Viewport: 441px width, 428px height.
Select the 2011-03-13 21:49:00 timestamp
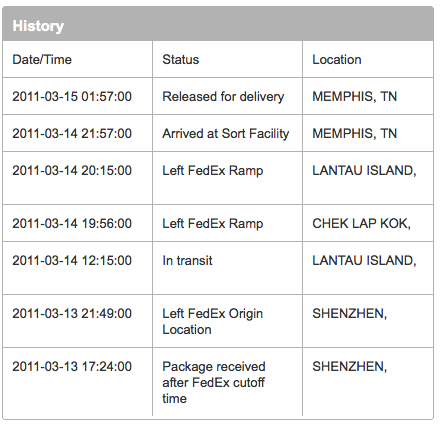[72, 314]
